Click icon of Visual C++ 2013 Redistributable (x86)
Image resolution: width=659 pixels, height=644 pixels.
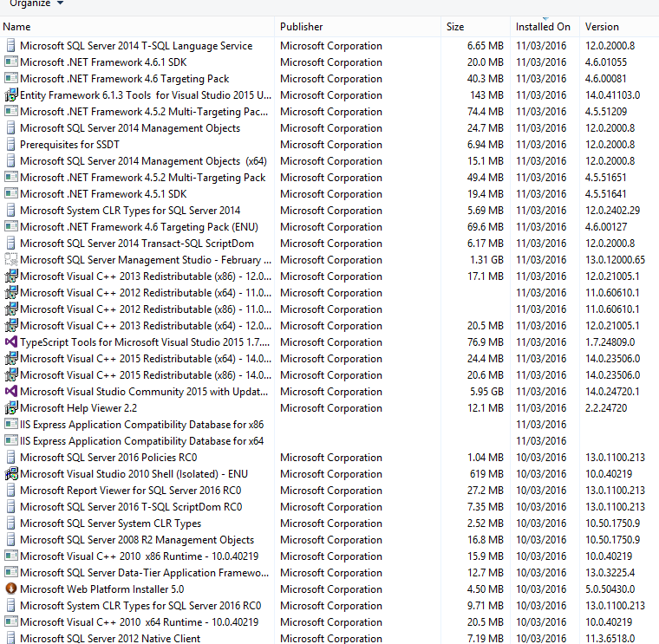11,276
